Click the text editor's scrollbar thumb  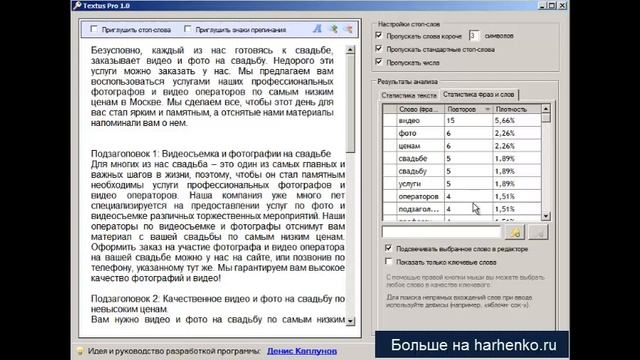350,103
